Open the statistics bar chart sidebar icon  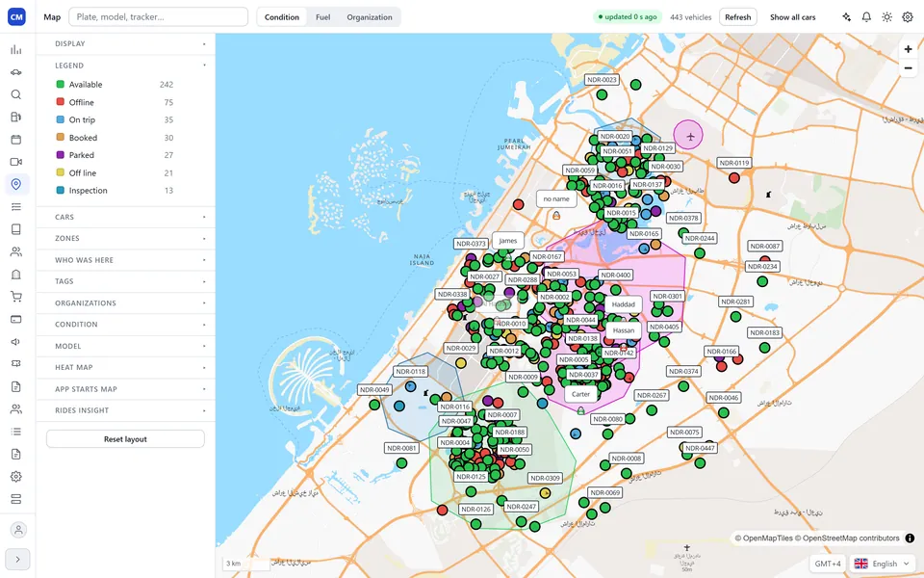(16, 49)
